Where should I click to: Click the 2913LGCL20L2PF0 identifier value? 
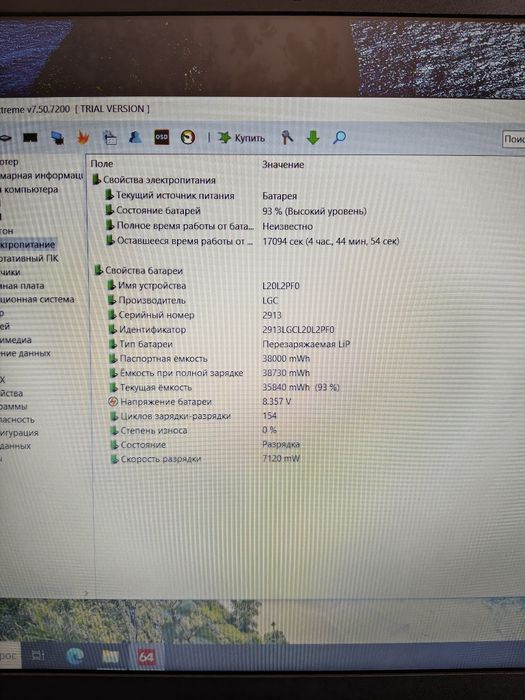coord(298,329)
